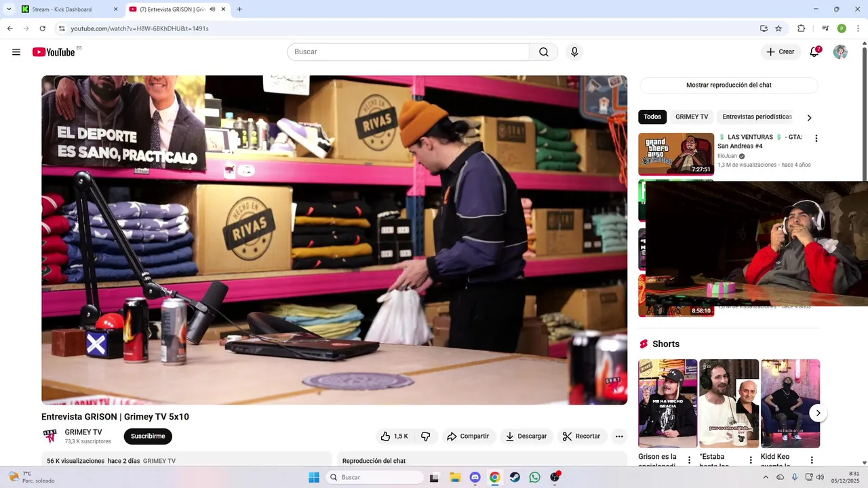This screenshot has width=868, height=488.
Task: Open options for Kidd Keo Short
Action: pyautogui.click(x=812, y=460)
